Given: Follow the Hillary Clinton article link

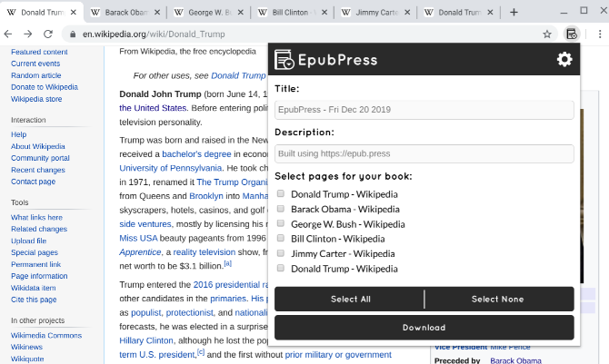Looking at the screenshot, I should pos(146,340).
